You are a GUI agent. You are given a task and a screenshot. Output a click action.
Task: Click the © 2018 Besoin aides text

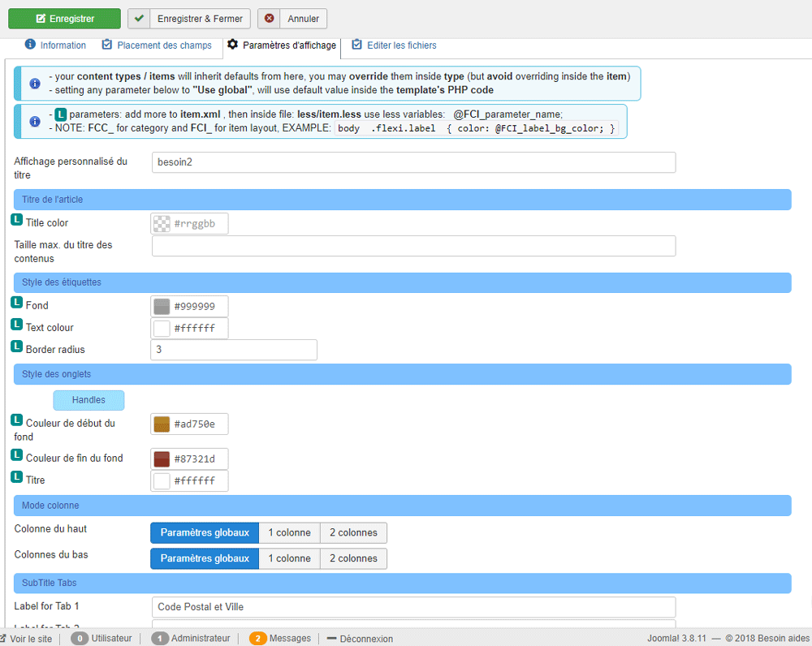[767, 639]
